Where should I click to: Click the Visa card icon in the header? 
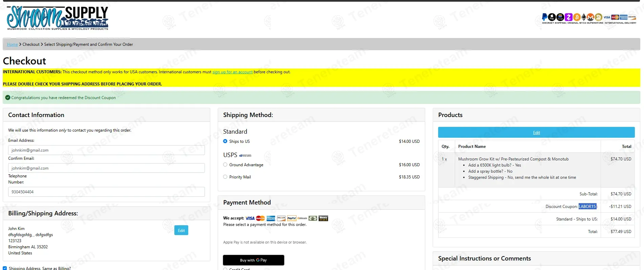point(607,17)
